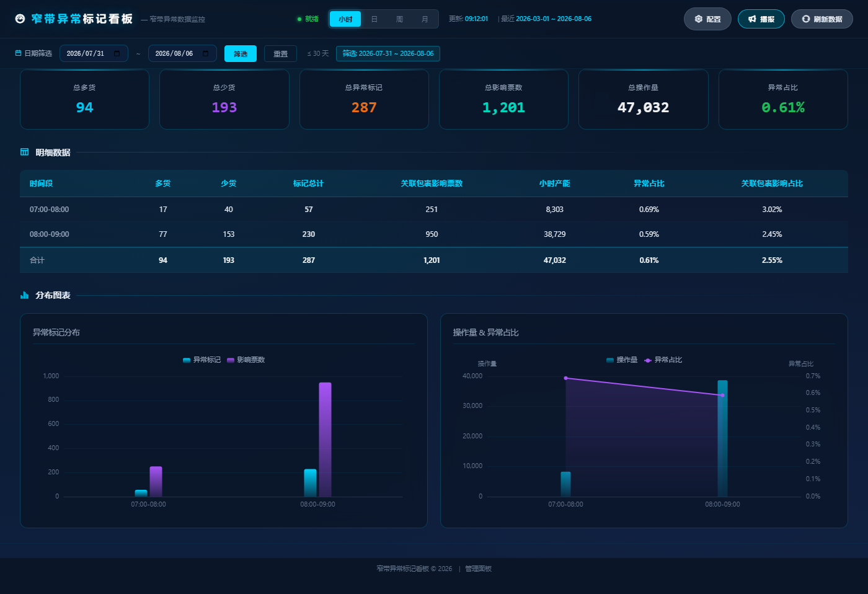Screen dimensions: 868x594
Task: Select the 07:00-08:00 table row label
Action: (50, 210)
